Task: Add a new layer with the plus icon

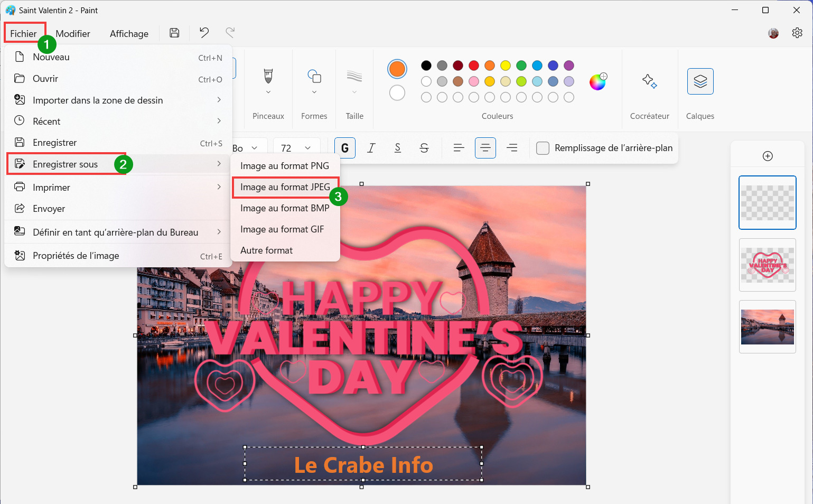Action: pos(768,156)
